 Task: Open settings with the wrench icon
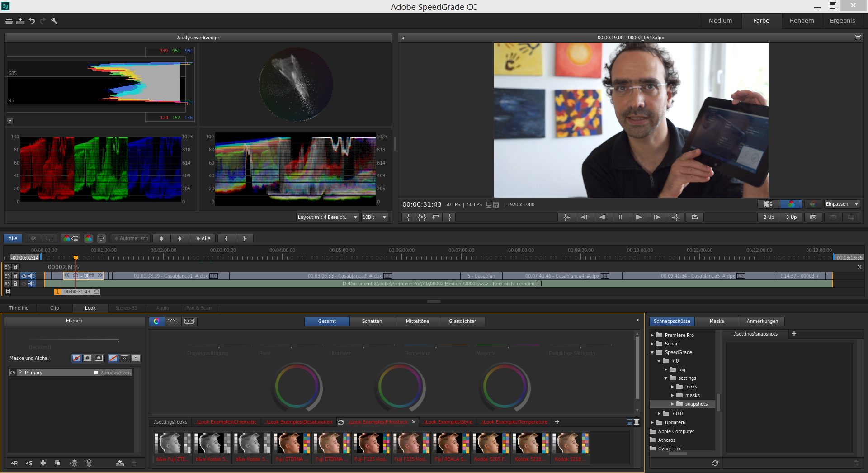tap(54, 21)
